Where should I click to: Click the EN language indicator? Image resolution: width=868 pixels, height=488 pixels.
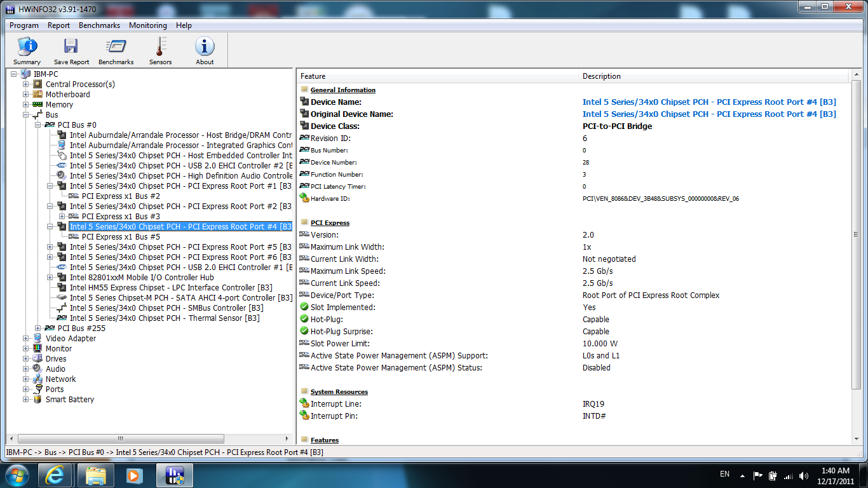coord(724,474)
